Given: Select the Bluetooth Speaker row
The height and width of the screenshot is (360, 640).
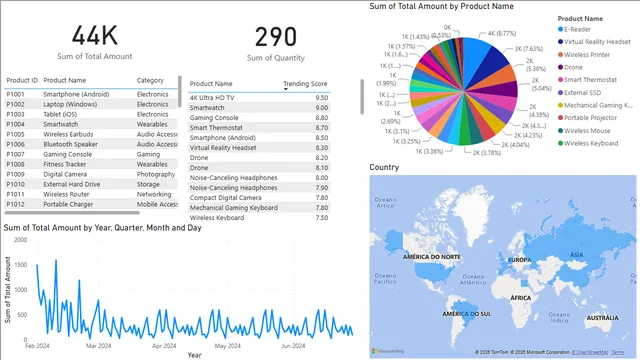Looking at the screenshot, I should tap(91, 144).
